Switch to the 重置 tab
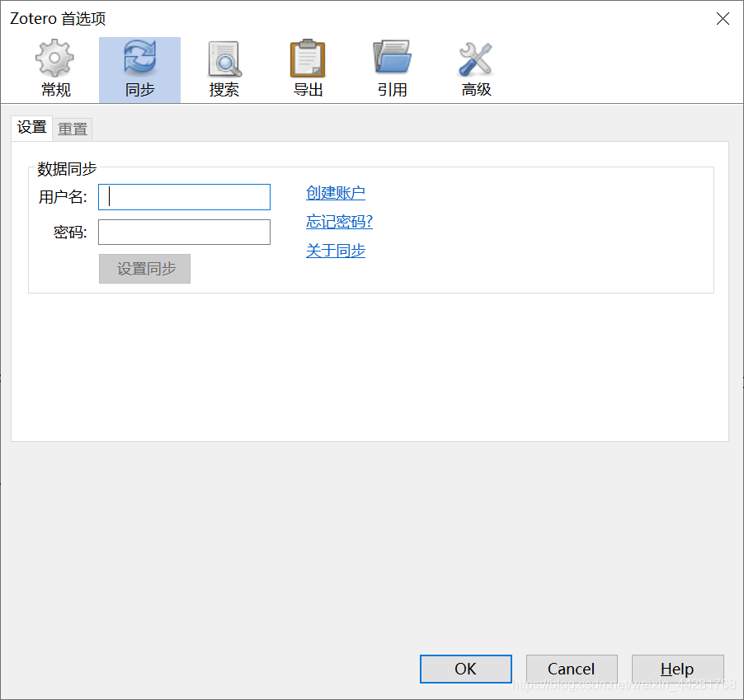744x700 pixels. pyautogui.click(x=73, y=129)
